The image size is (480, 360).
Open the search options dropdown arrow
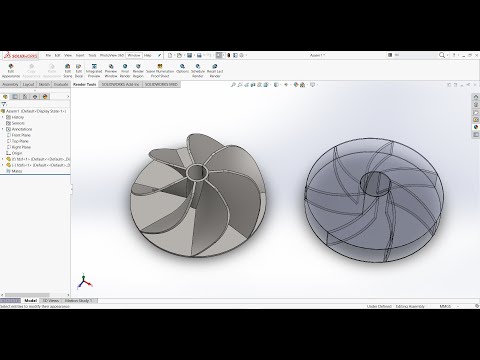pos(447,55)
